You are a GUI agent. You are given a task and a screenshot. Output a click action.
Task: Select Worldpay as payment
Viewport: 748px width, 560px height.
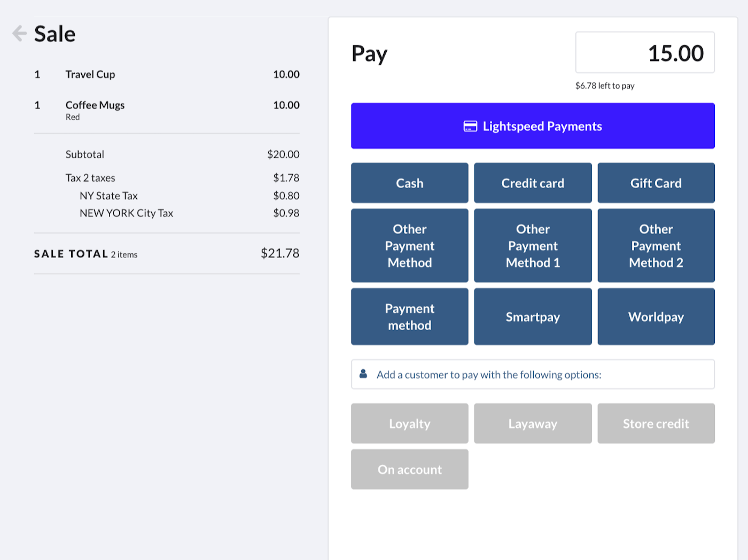[656, 316]
